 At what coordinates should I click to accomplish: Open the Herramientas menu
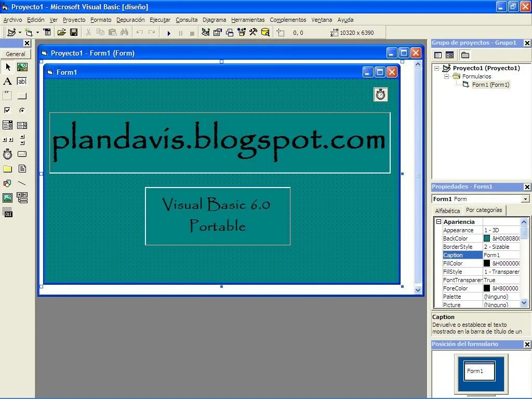[248, 20]
